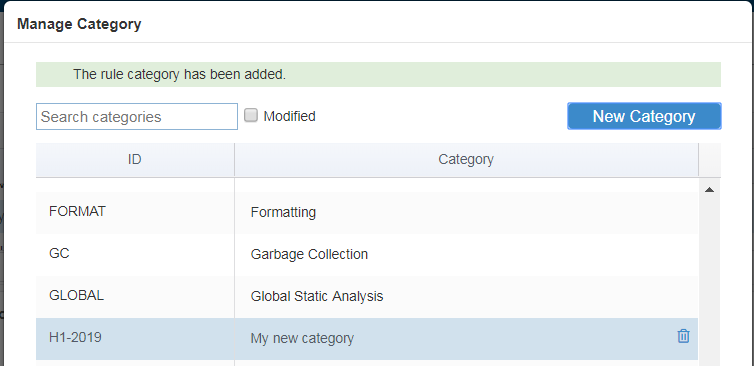Click the scrollbar up arrow

pos(709,190)
